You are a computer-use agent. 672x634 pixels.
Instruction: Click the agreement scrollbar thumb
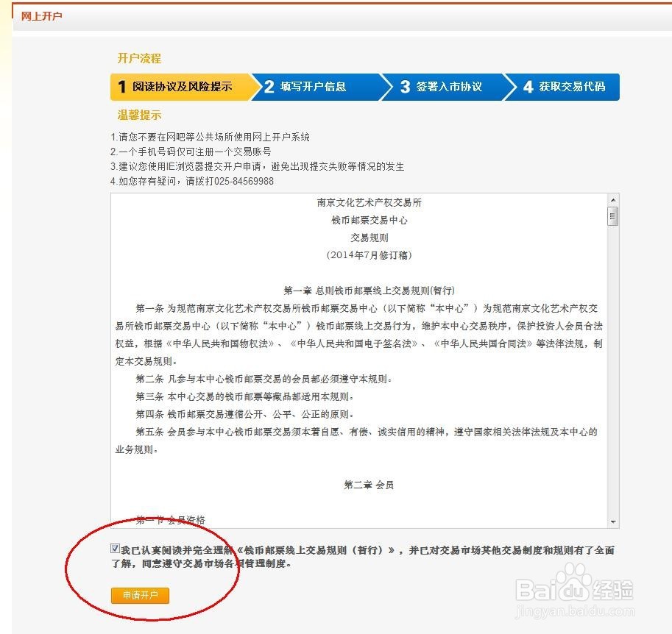[613, 216]
